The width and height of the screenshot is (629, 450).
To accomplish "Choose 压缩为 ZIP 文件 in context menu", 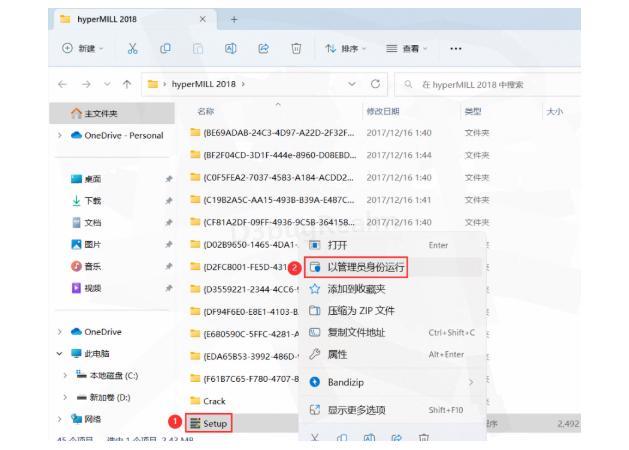I will tap(392, 311).
